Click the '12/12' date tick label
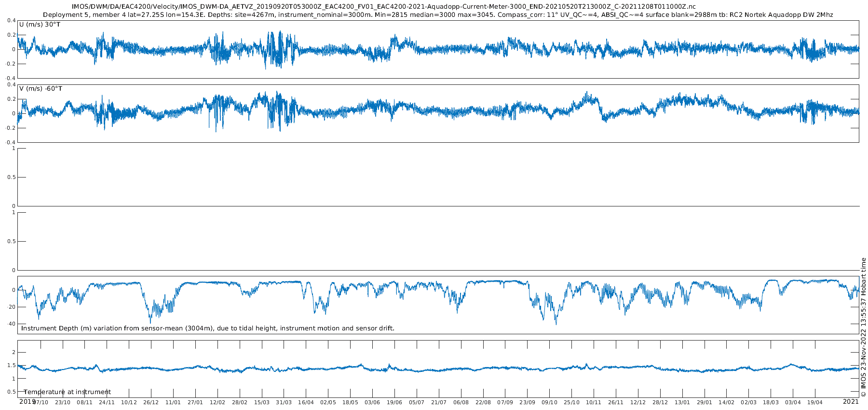 click(638, 402)
